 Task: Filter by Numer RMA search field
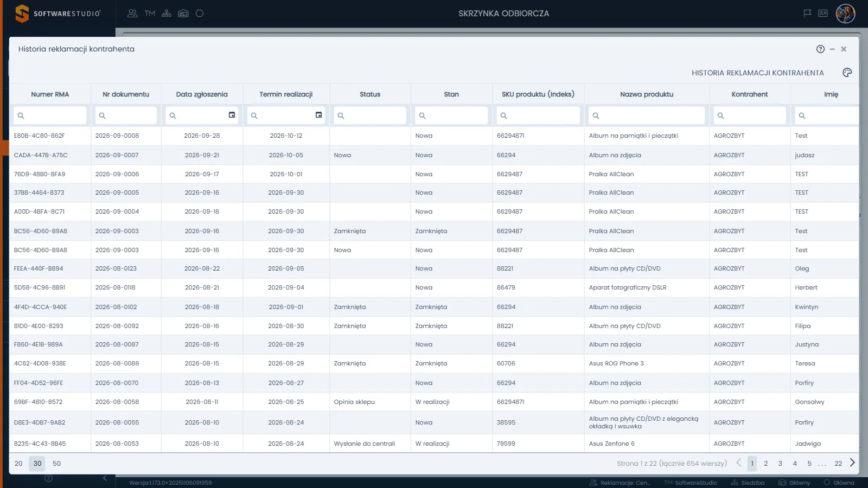(x=50, y=115)
